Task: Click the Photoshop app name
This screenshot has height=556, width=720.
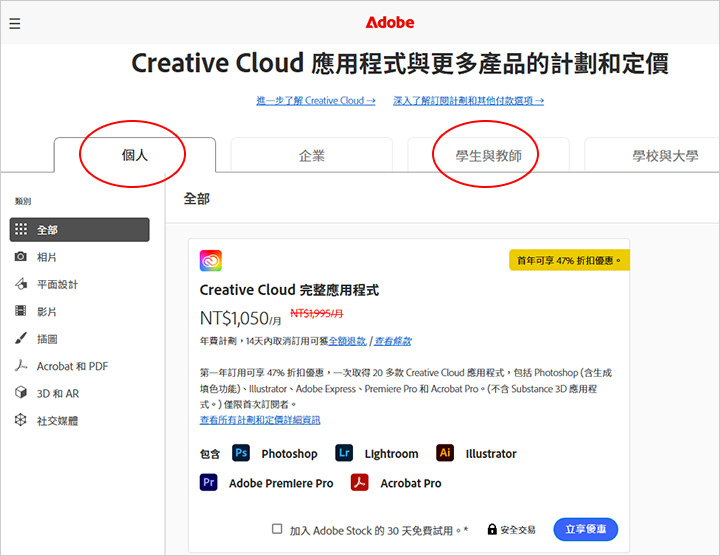Action: click(x=289, y=454)
